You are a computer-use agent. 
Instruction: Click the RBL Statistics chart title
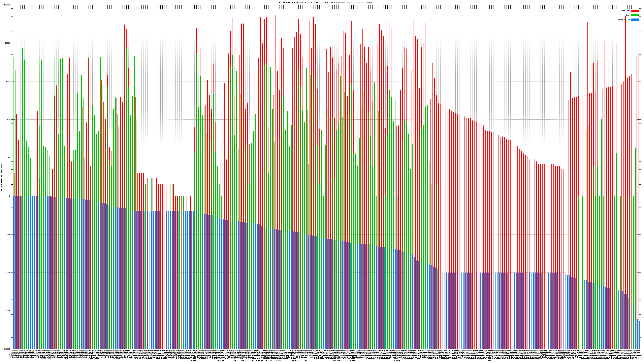click(x=325, y=2)
